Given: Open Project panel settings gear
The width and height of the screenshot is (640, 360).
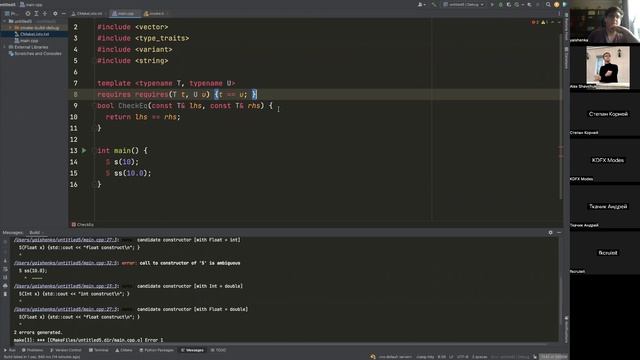Looking at the screenshot, I should pyautogui.click(x=55, y=13).
